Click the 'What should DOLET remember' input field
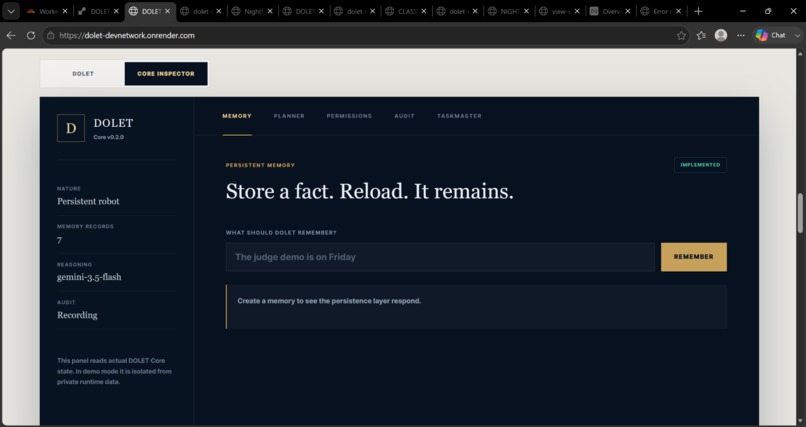 click(440, 257)
